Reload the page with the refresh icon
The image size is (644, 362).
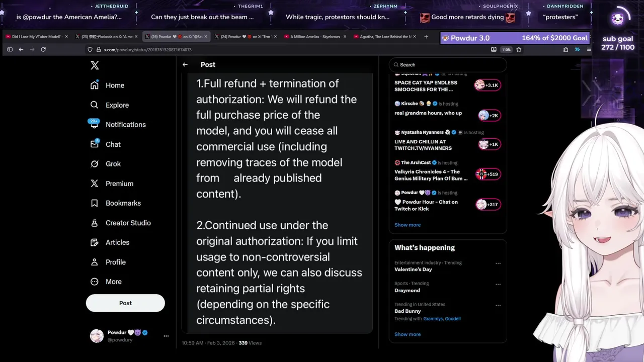tap(43, 49)
